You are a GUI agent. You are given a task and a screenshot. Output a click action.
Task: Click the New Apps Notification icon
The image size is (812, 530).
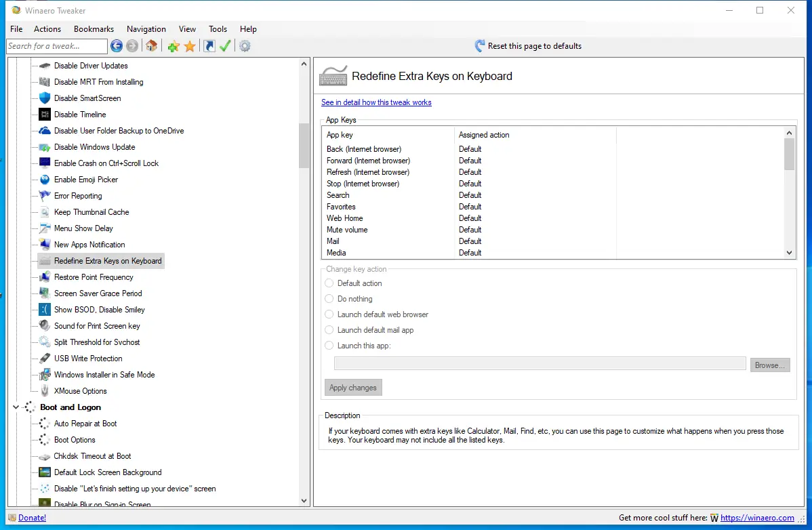45,244
